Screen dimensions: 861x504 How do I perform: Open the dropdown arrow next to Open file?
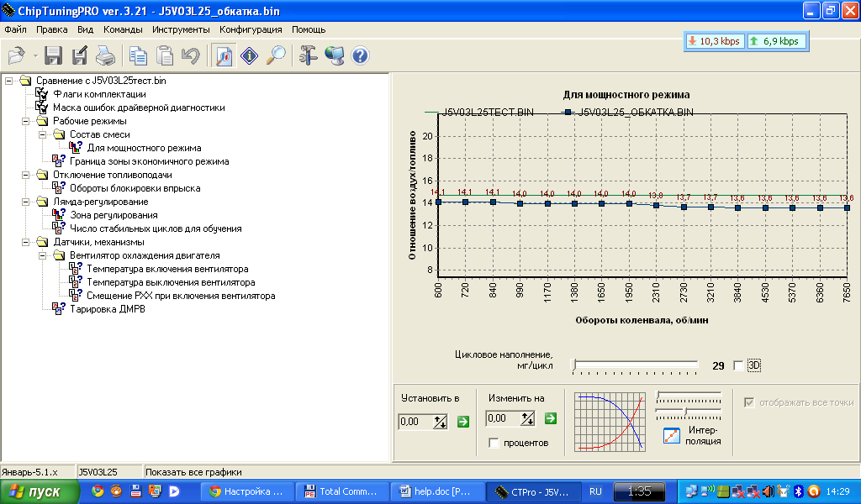(x=35, y=56)
